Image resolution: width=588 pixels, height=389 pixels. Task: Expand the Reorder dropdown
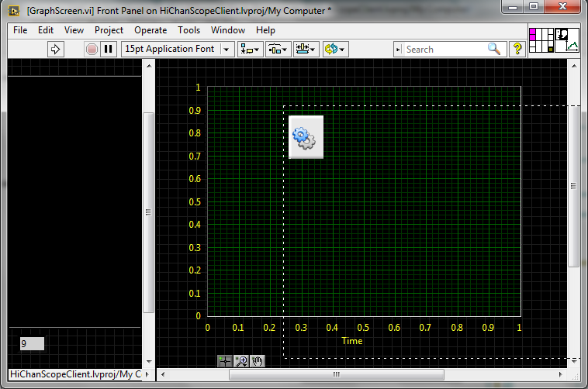coord(335,49)
